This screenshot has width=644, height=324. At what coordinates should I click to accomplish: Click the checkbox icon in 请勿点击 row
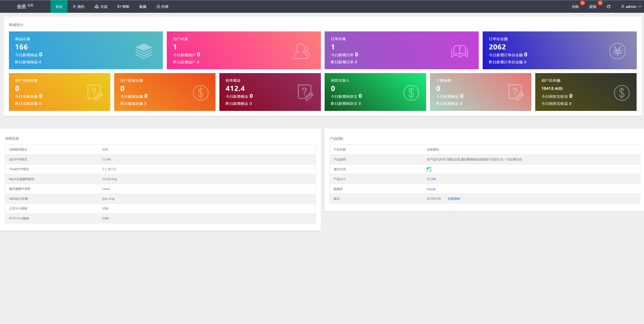429,169
